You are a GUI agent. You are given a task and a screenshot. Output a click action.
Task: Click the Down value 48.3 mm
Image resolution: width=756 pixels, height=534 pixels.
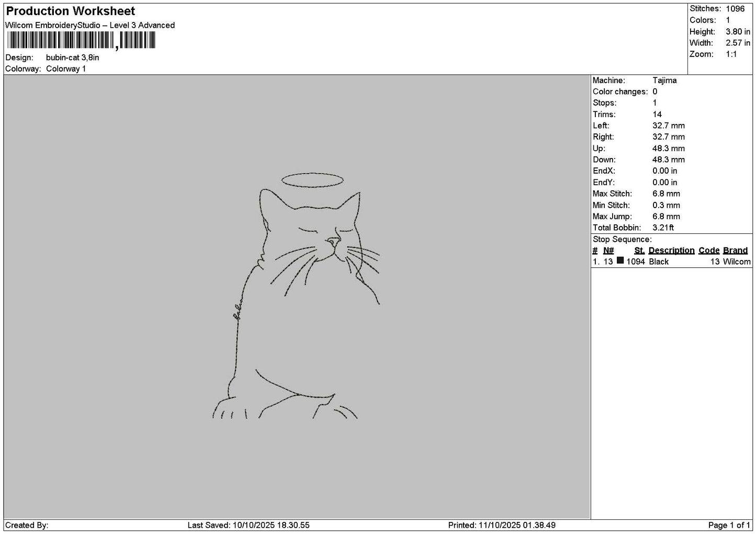tap(669, 160)
